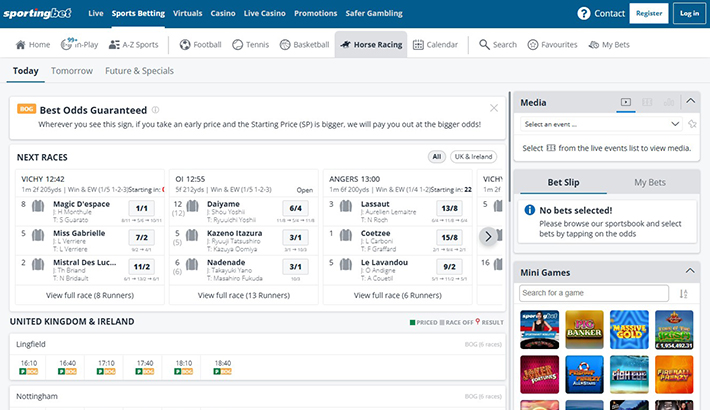Open the Calendar view
Screen dimensions: 710x410
tap(436, 44)
